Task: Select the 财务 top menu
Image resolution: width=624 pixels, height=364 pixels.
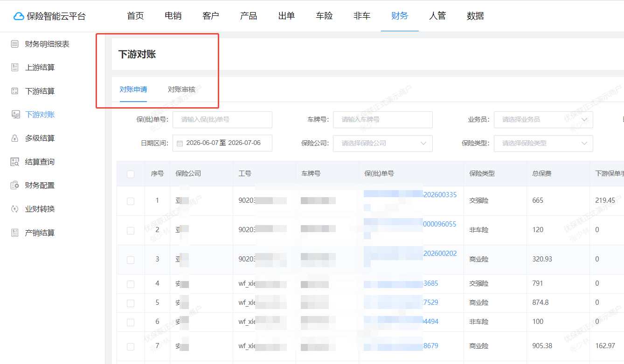Action: coord(400,16)
